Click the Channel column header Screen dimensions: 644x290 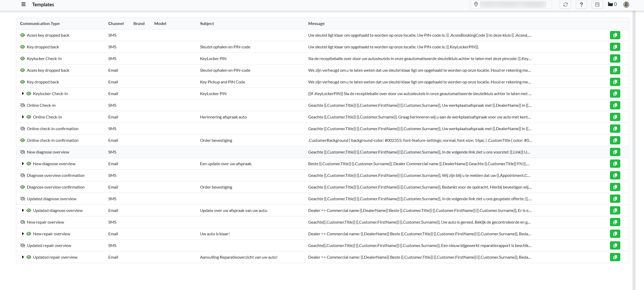click(116, 23)
